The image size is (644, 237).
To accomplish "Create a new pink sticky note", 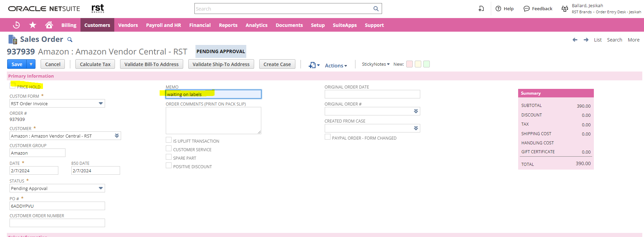I will (410, 64).
